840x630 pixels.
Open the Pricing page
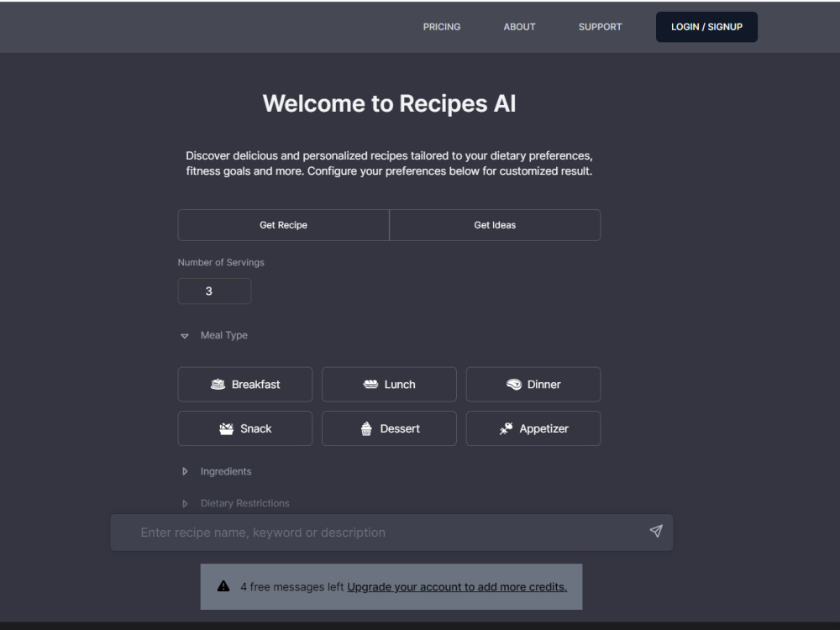tap(442, 27)
